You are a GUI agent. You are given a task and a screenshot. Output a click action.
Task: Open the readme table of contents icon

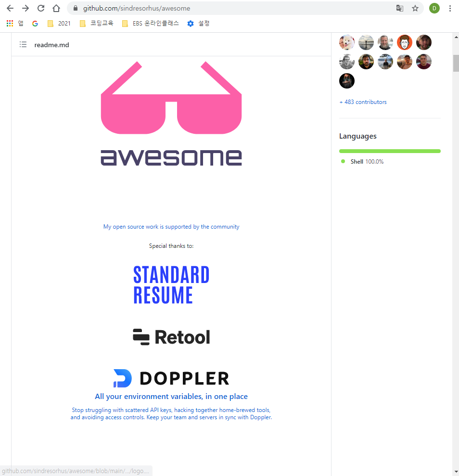point(23,45)
